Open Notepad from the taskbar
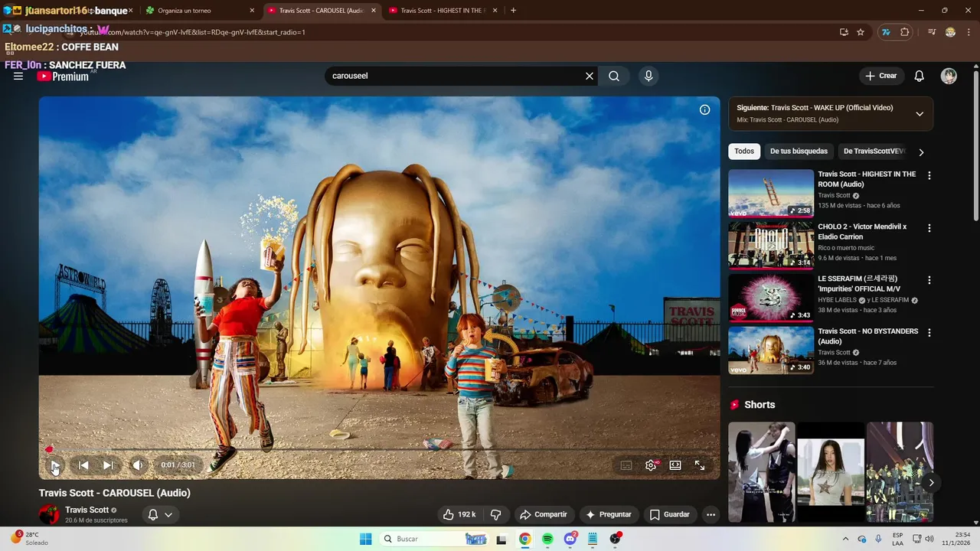The image size is (980, 551). click(x=593, y=539)
